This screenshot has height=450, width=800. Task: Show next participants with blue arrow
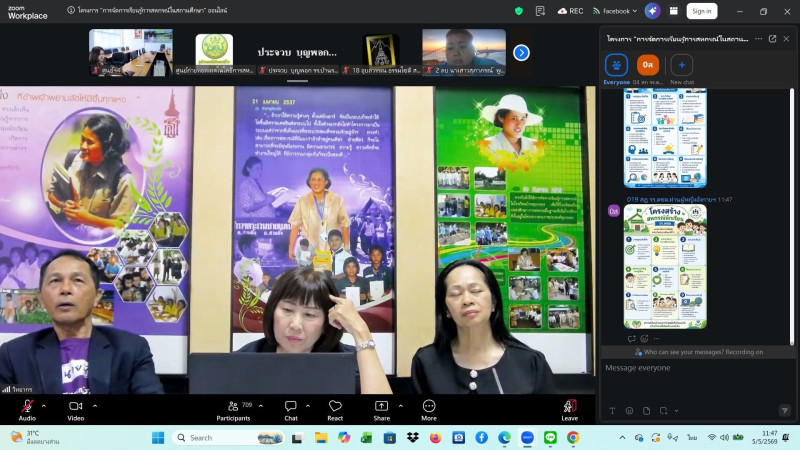coord(521,53)
